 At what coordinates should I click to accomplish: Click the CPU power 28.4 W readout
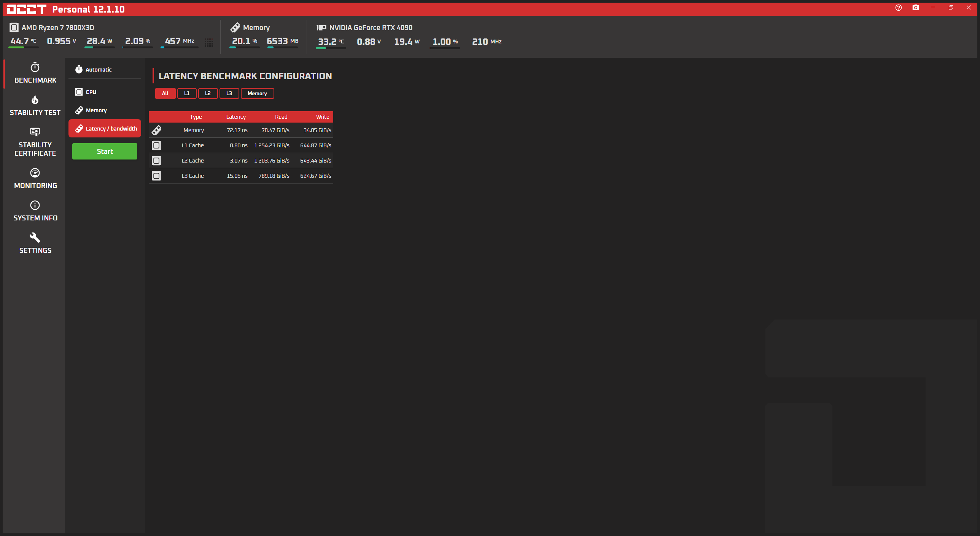click(x=99, y=41)
